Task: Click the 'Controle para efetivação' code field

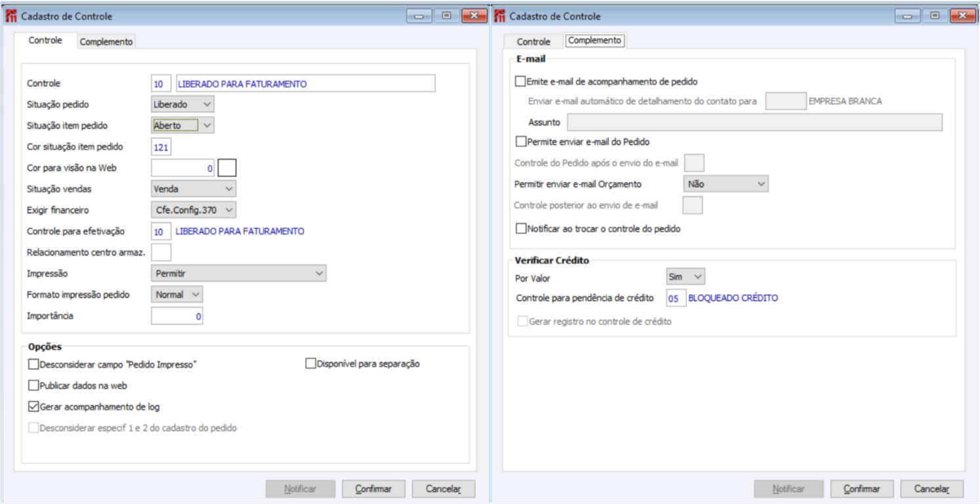Action: [161, 231]
